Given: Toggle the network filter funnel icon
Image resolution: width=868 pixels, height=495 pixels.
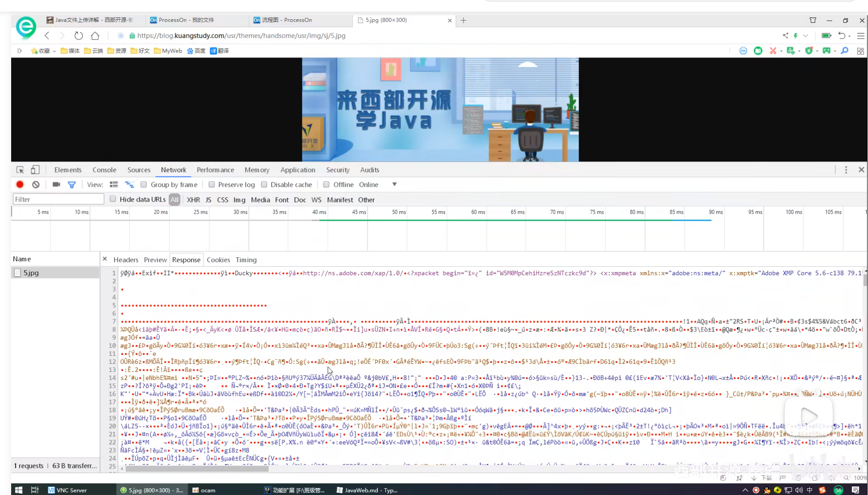Looking at the screenshot, I should pyautogui.click(x=71, y=185).
